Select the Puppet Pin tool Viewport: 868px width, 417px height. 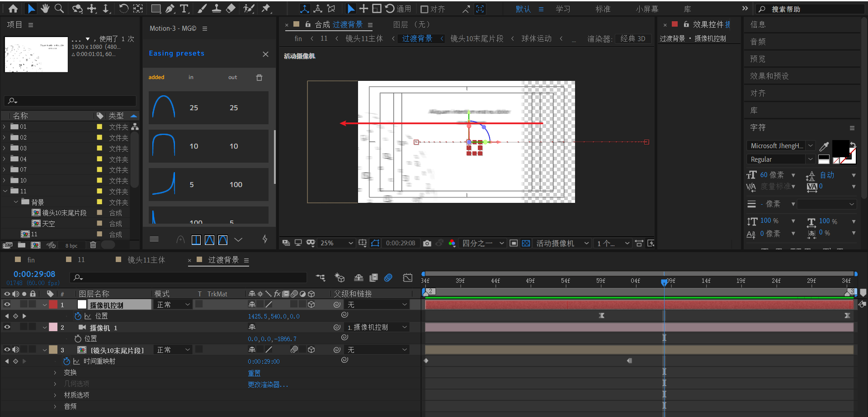coord(266,9)
